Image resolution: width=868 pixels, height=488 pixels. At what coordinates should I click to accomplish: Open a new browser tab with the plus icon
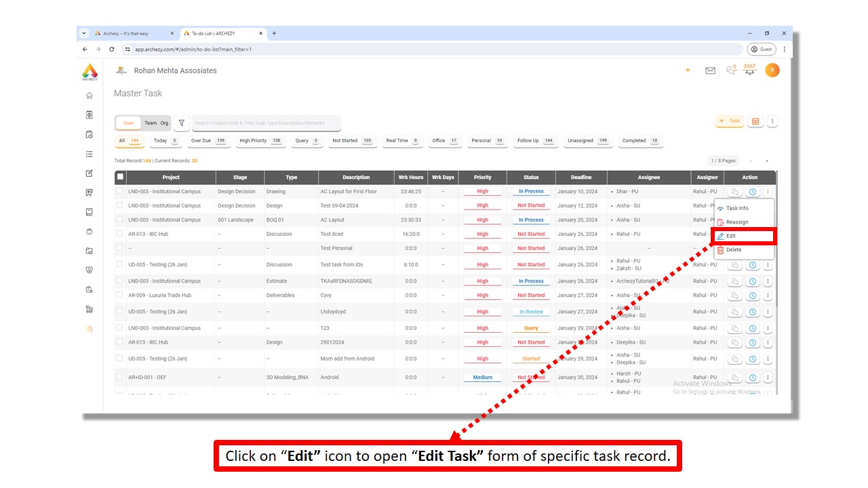[x=274, y=33]
